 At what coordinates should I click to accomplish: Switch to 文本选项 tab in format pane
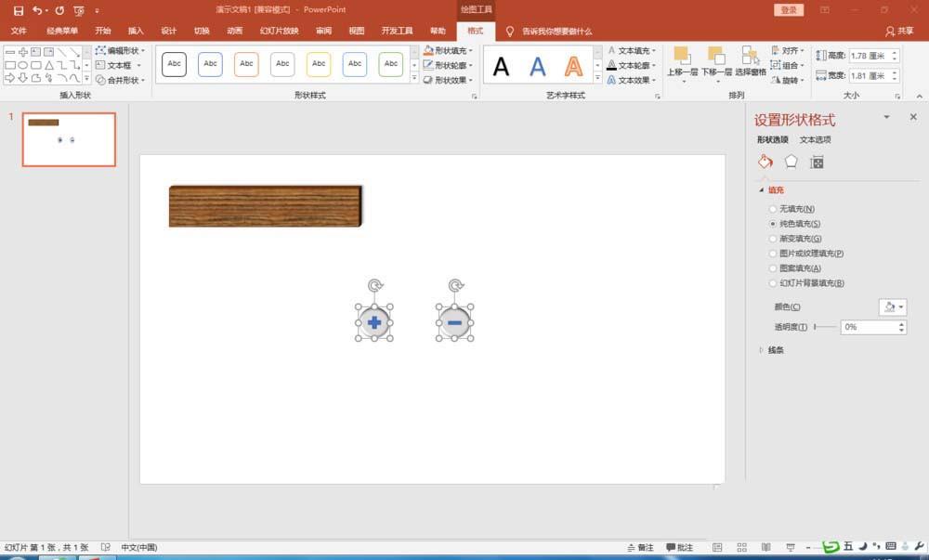[815, 140]
